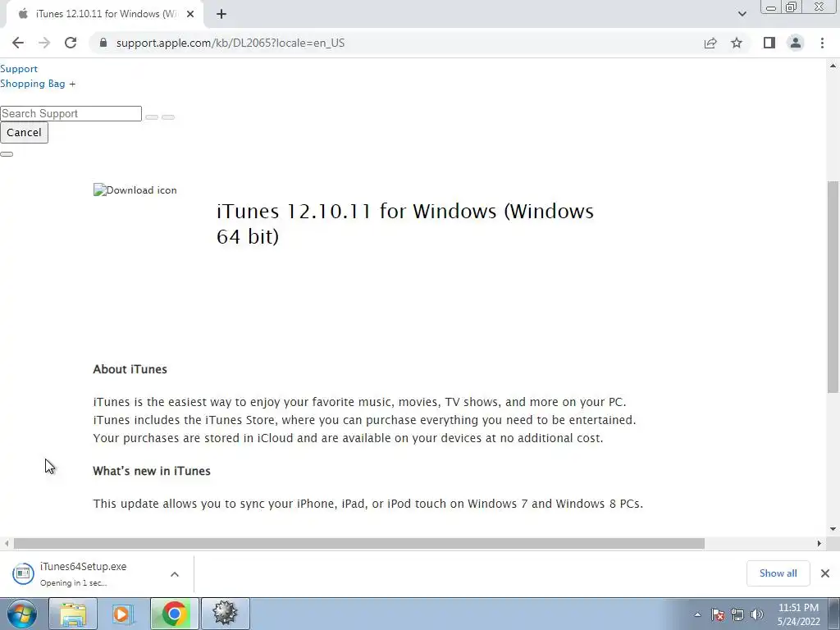The width and height of the screenshot is (840, 630).
Task: Click the Action Center flag icon
Action: (x=718, y=614)
